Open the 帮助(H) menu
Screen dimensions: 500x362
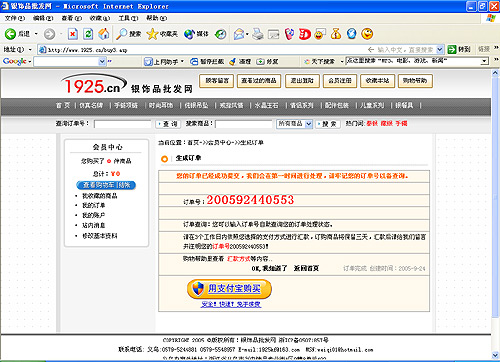tap(157, 18)
